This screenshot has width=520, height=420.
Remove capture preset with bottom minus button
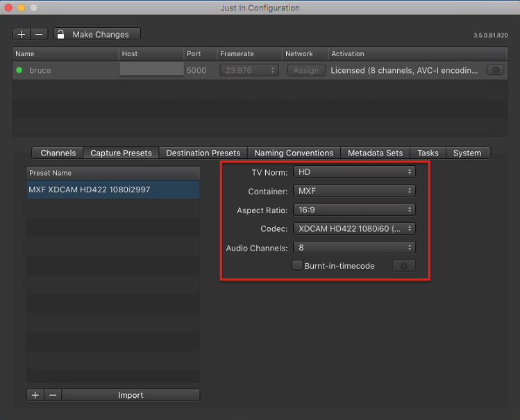pos(53,395)
